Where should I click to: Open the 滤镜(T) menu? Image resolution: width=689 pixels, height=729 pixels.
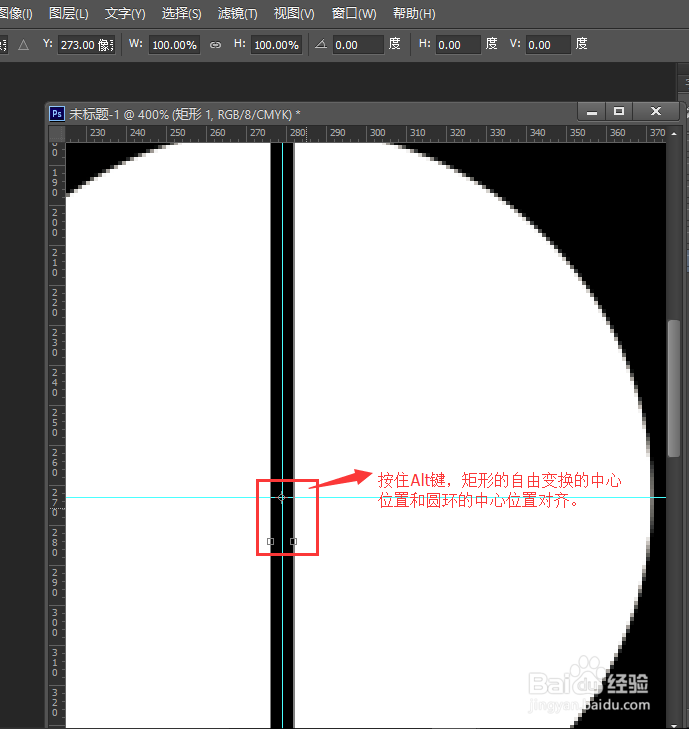coord(238,13)
